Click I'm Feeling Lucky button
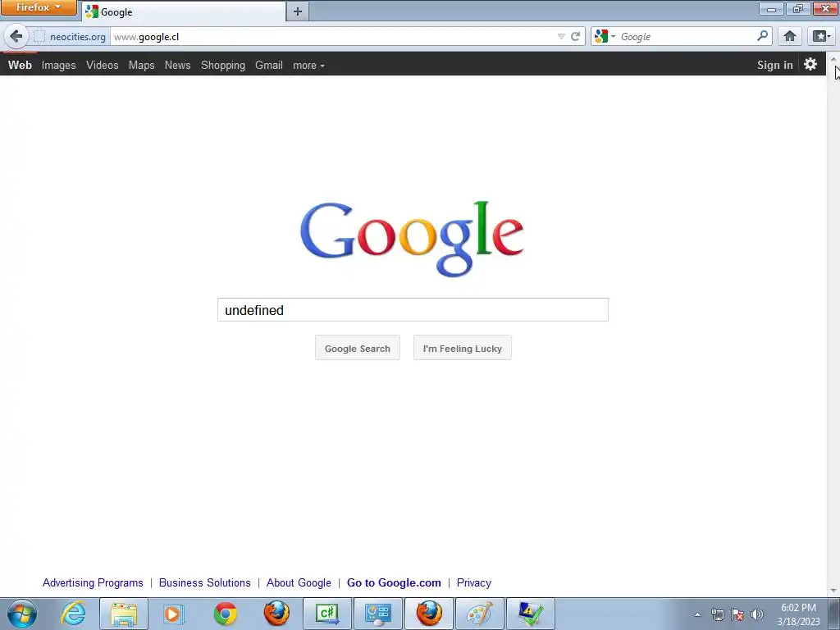This screenshot has width=840, height=630. (463, 348)
